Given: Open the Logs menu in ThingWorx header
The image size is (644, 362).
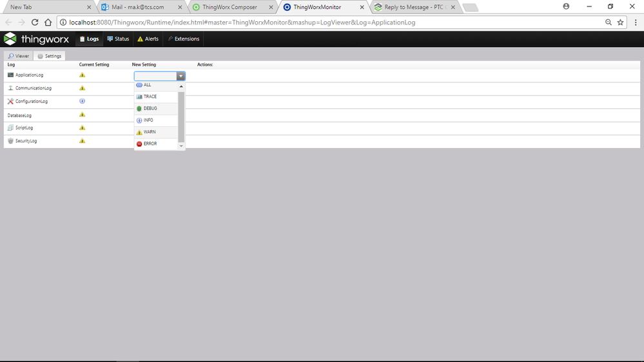Looking at the screenshot, I should coord(89,39).
